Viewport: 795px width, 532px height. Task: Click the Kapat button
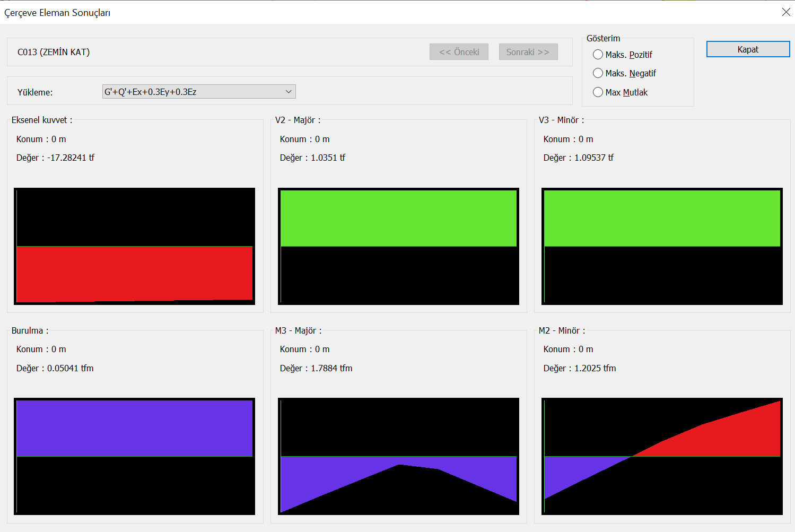[748, 49]
